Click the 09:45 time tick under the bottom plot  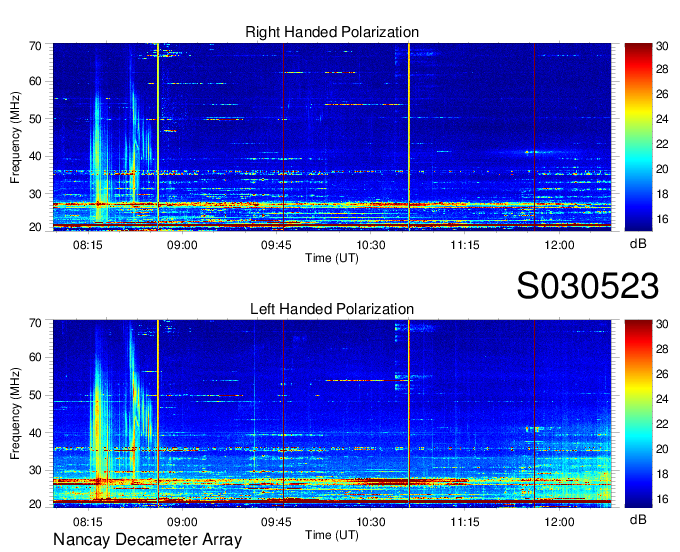pos(276,522)
